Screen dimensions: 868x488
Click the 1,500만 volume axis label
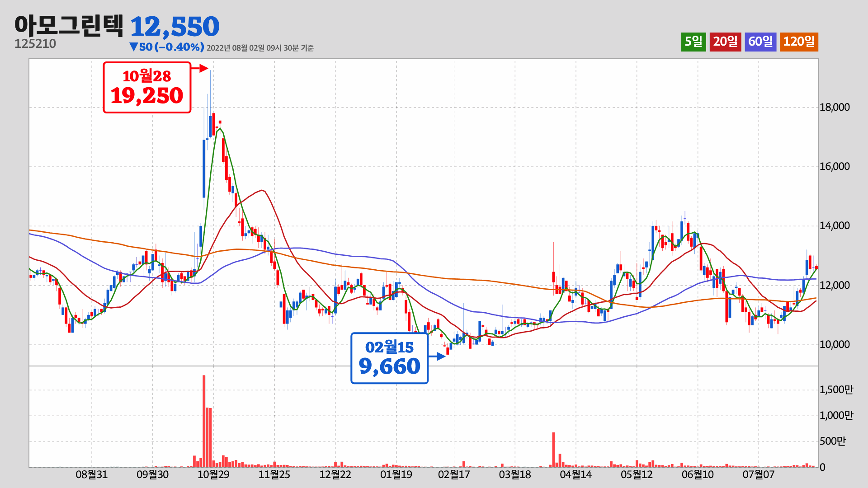[837, 389]
